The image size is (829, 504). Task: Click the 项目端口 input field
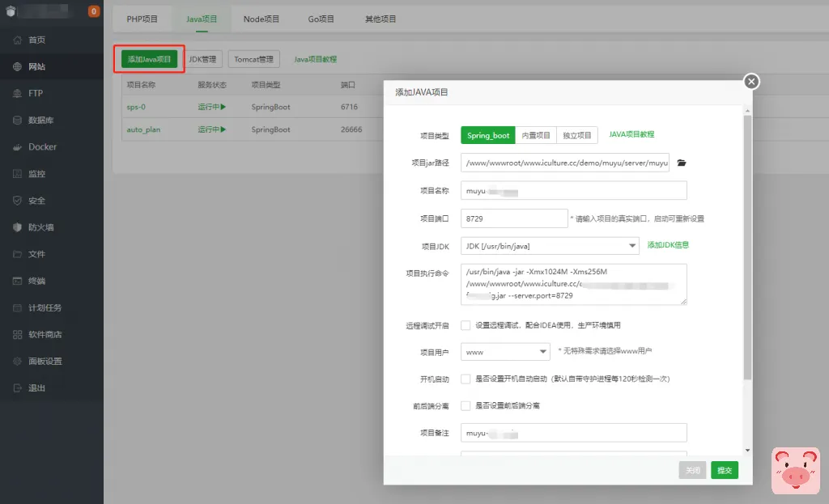click(x=514, y=218)
